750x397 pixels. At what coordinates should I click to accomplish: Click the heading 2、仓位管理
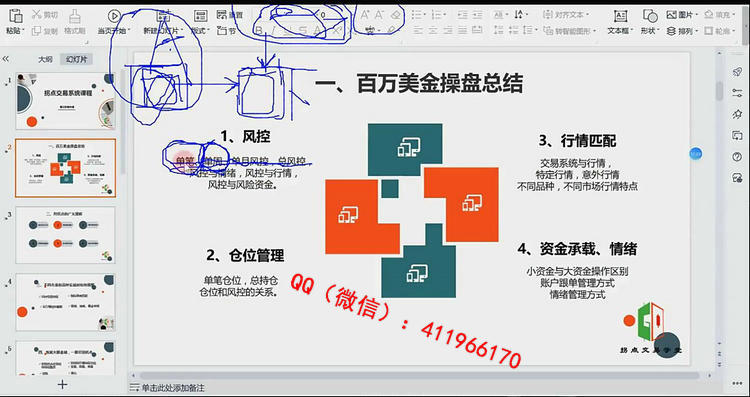point(245,255)
